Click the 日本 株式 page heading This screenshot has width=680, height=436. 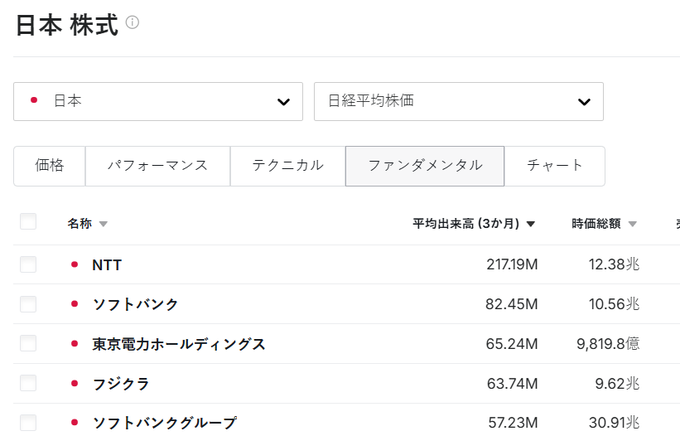click(67, 25)
